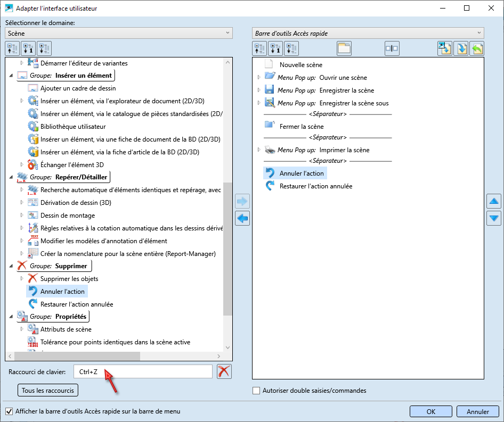This screenshot has height=422, width=504.
Task: Select Insérer un élément via explorateur de document
Action: click(122, 101)
